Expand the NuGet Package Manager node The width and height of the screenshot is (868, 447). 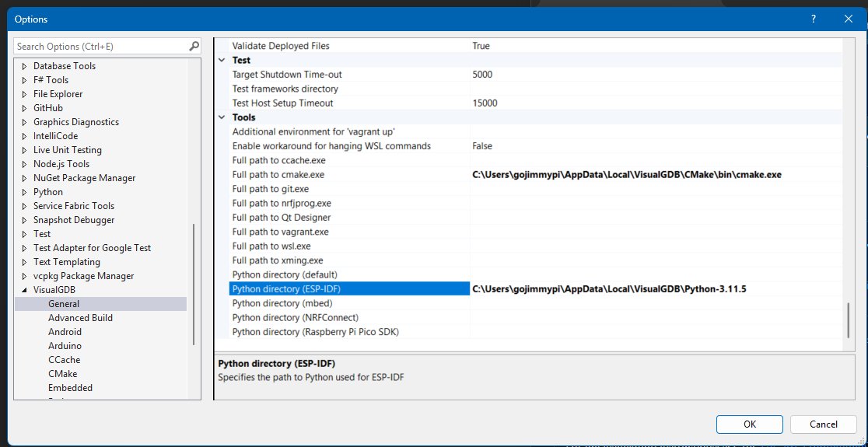(24, 178)
